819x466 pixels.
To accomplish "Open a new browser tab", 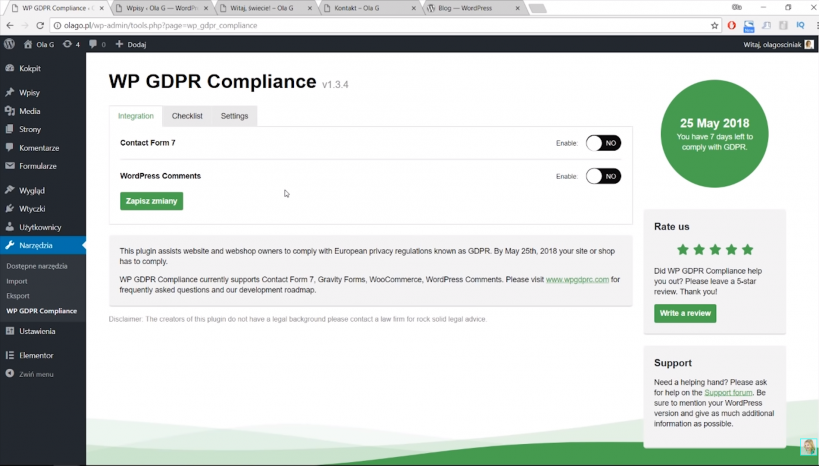I will point(537,8).
